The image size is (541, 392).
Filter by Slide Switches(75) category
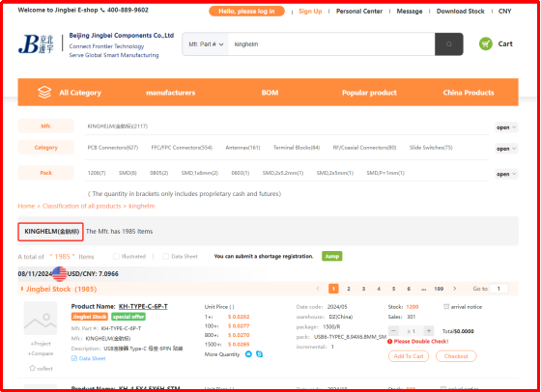click(x=431, y=148)
